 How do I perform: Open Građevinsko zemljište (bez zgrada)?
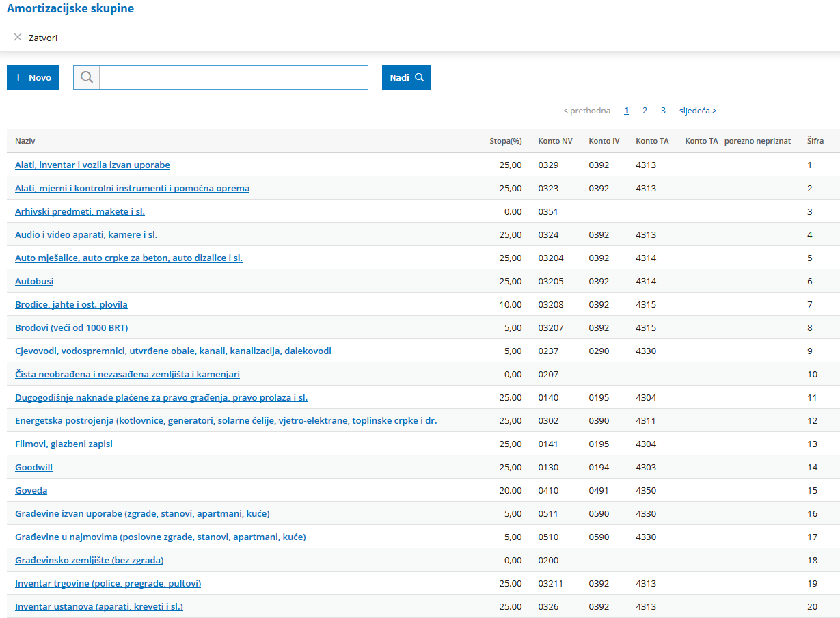click(89, 560)
